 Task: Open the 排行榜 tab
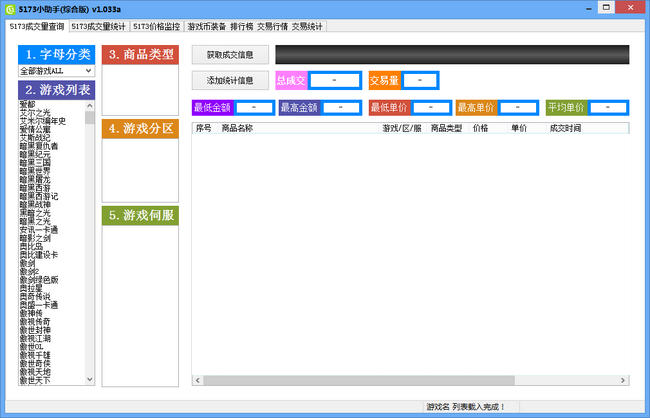click(242, 27)
